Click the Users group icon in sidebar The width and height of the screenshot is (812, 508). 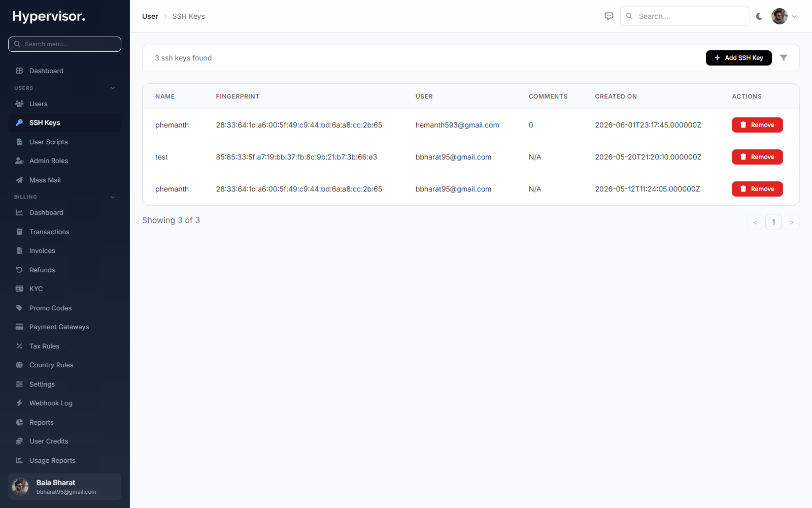tap(19, 104)
